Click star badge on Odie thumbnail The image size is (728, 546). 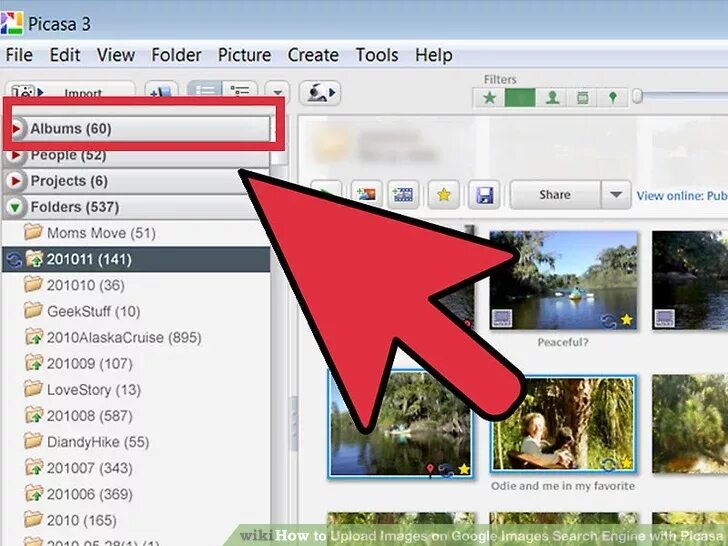click(626, 462)
